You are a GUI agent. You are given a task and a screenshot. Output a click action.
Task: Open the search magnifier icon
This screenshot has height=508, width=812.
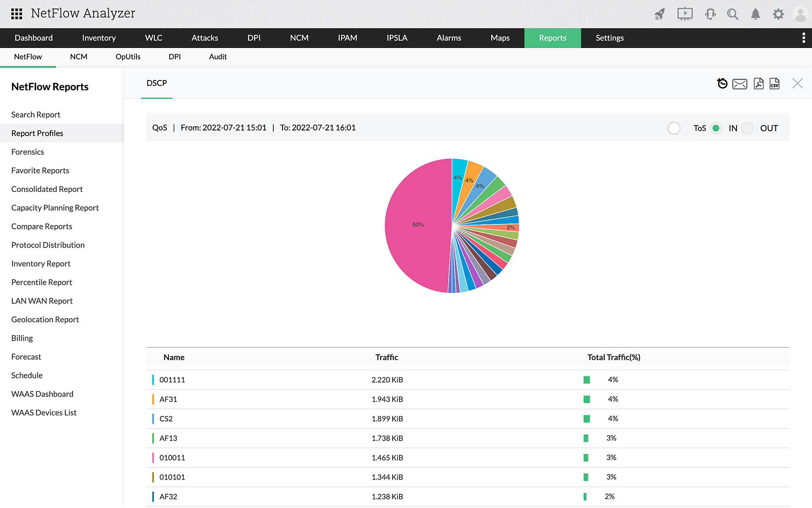732,14
